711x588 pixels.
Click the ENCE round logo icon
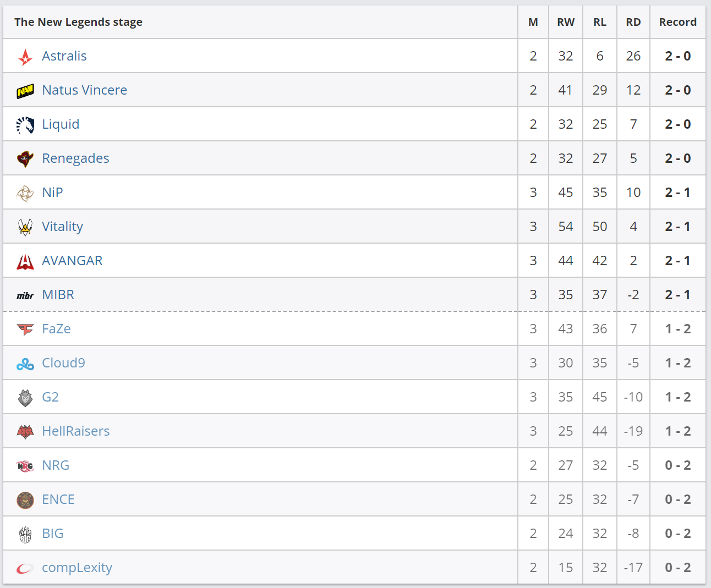pos(25,500)
